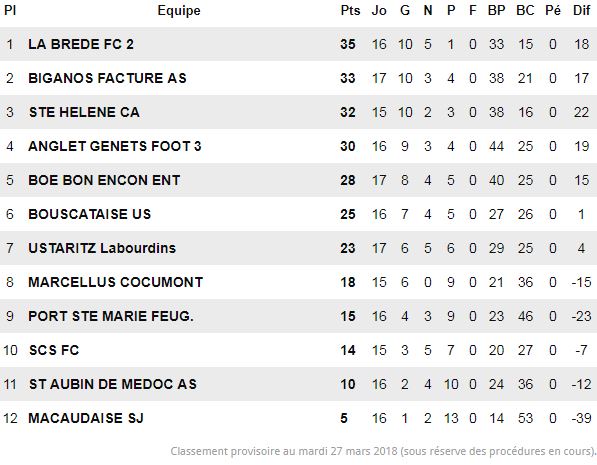Select BOUSCATAISE US in the standings
Viewport: 597px width, 465px height.
coord(89,214)
